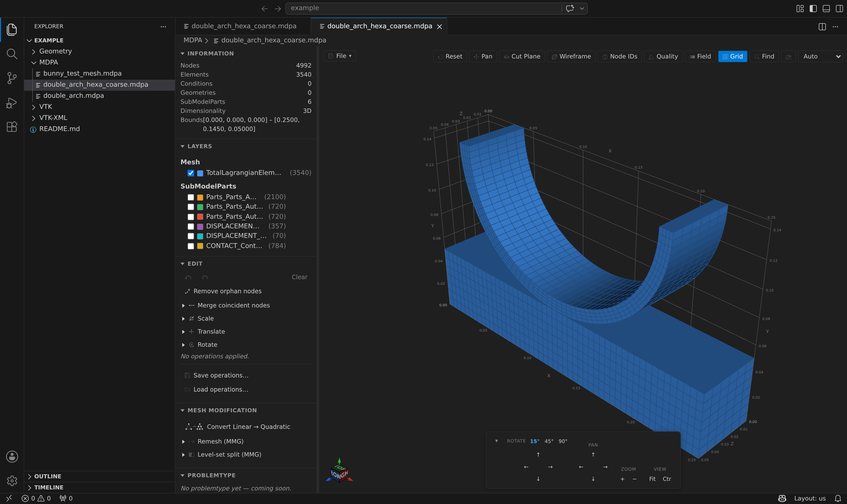
Task: Enable the green Parts_Parts_Aut (720) layer
Action: (191, 207)
